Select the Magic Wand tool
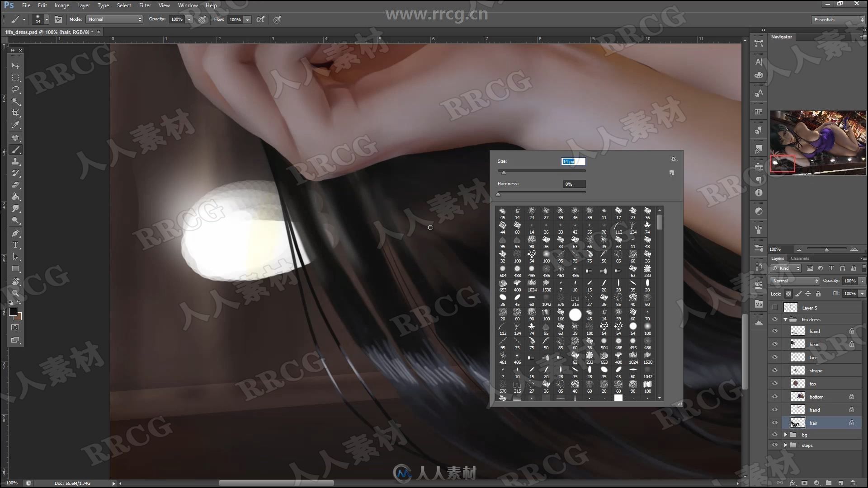Screen dimensions: 868x488 (x=15, y=101)
